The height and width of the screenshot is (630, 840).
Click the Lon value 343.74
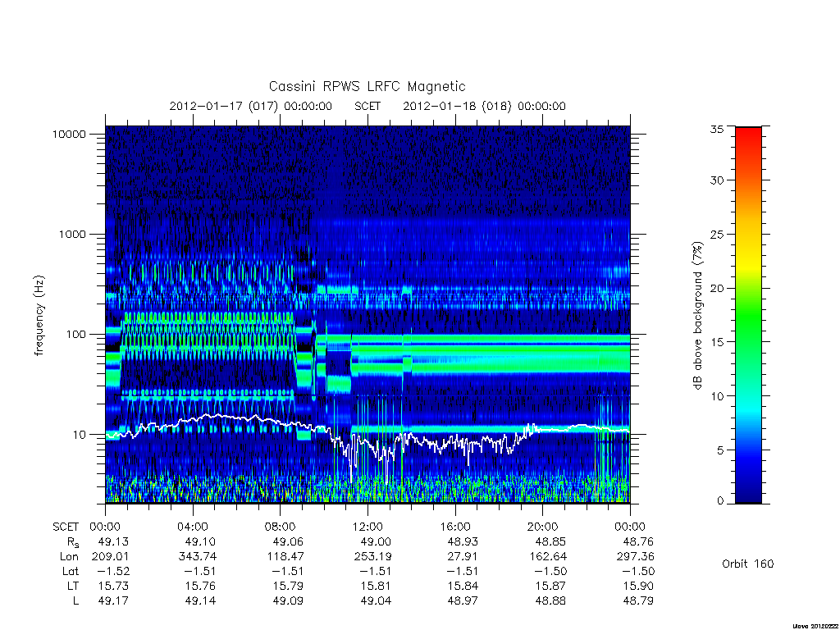point(198,557)
